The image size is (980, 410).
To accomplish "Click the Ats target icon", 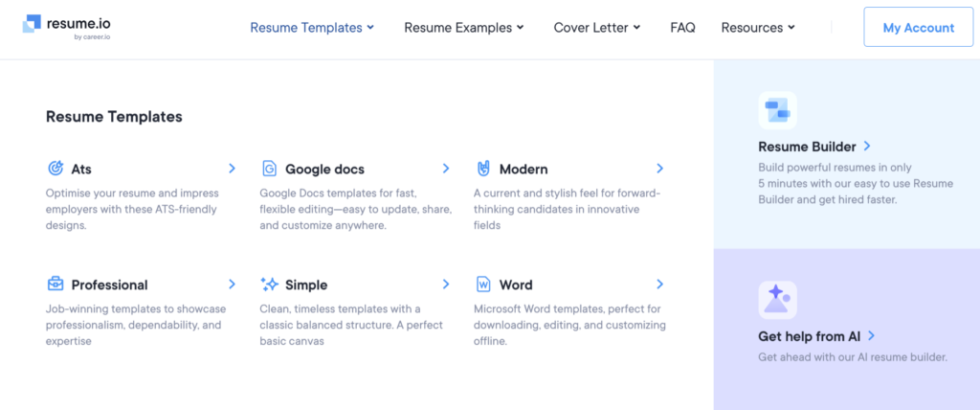I will coord(56,169).
